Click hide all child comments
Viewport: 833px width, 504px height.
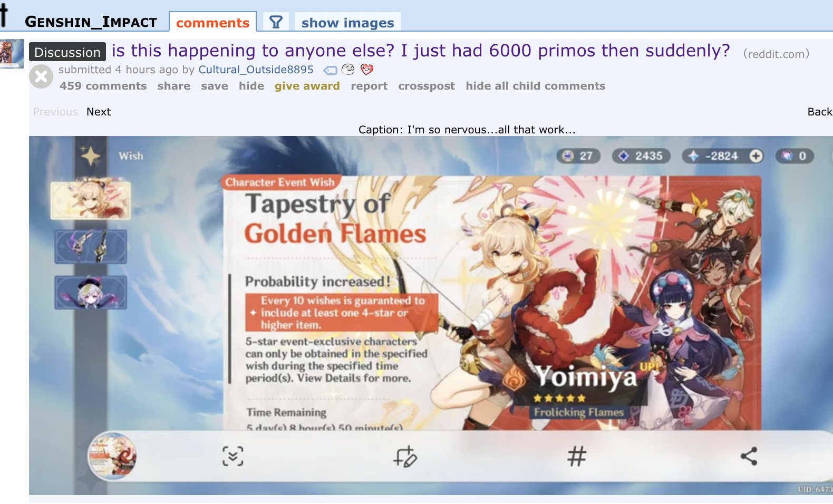535,86
